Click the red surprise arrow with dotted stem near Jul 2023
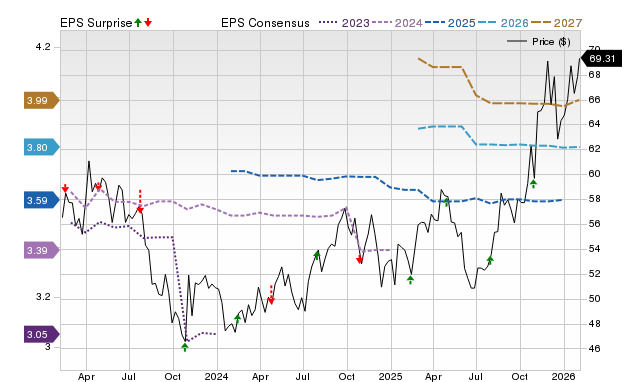The image size is (640, 382). point(140,202)
